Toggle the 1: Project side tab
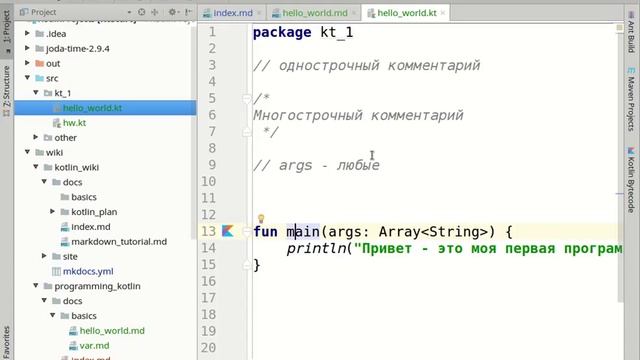The width and height of the screenshot is (640, 360). tap(7, 32)
